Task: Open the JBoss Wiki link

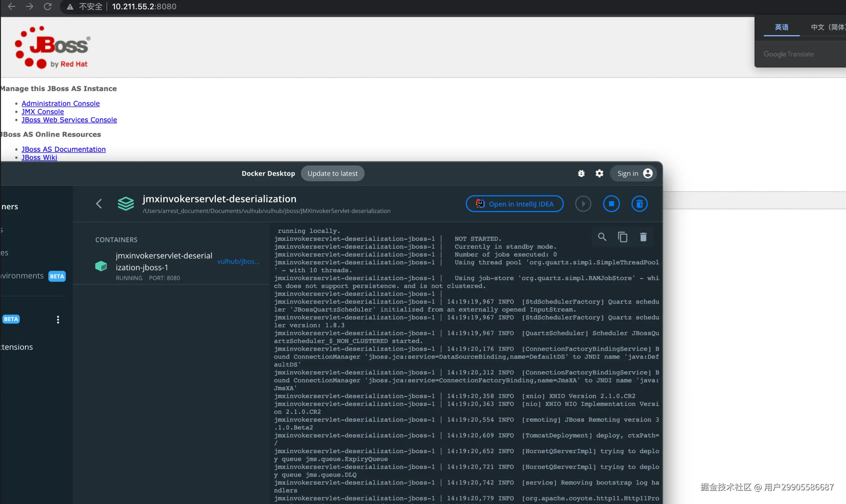Action: coord(39,157)
